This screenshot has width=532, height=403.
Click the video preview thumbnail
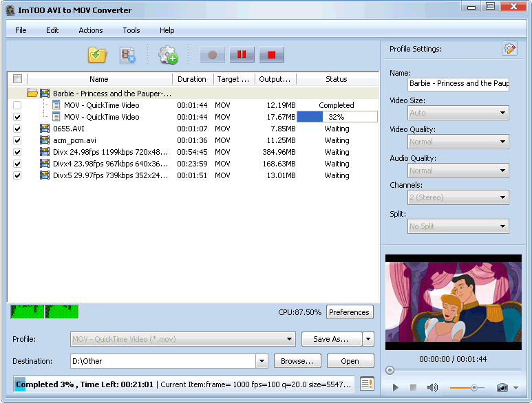click(454, 302)
